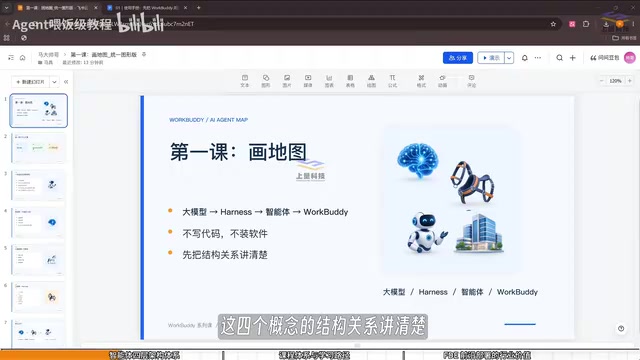Expand the new slide layout dropdown arrow
The height and width of the screenshot is (360, 640).
click(x=54, y=82)
